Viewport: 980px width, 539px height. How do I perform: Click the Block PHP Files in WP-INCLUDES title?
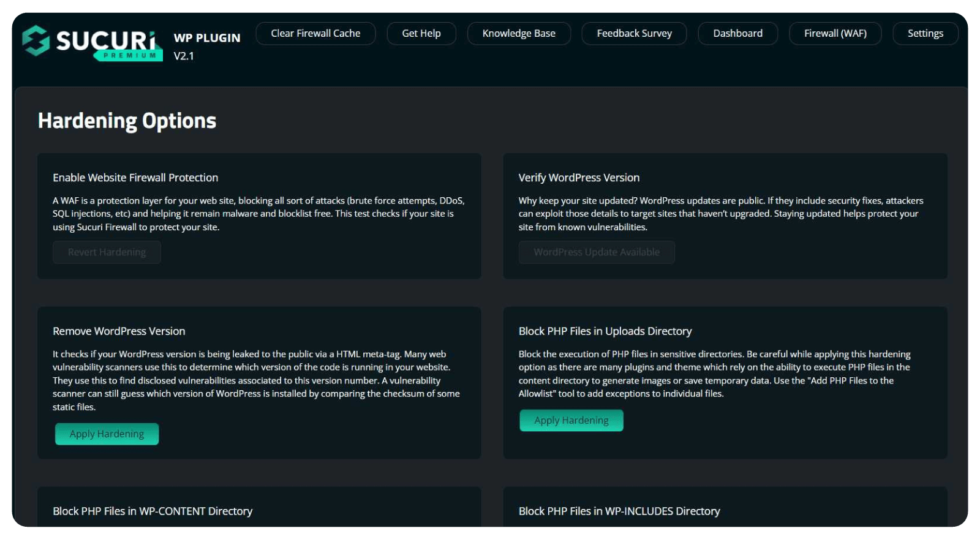point(619,511)
